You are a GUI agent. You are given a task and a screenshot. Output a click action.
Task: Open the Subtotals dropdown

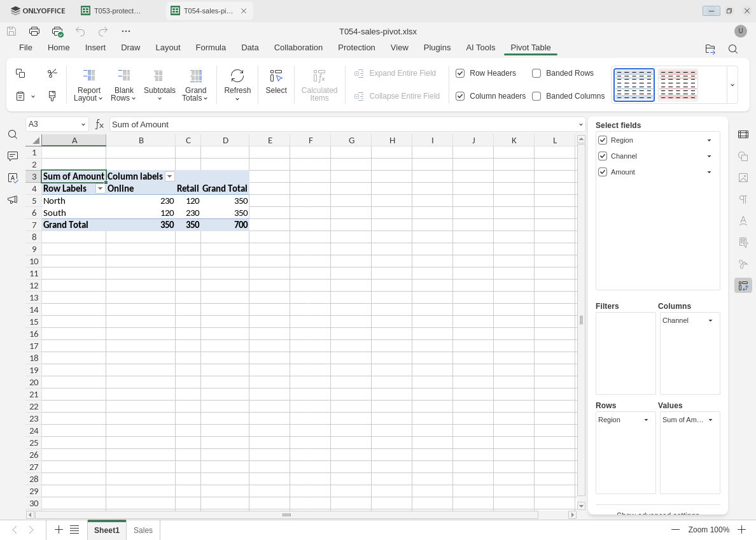[159, 85]
